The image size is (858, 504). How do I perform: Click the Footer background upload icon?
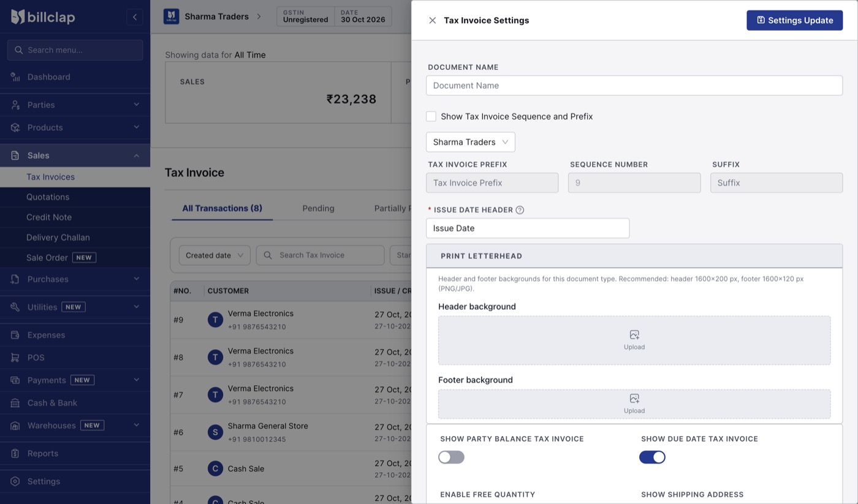[634, 399]
